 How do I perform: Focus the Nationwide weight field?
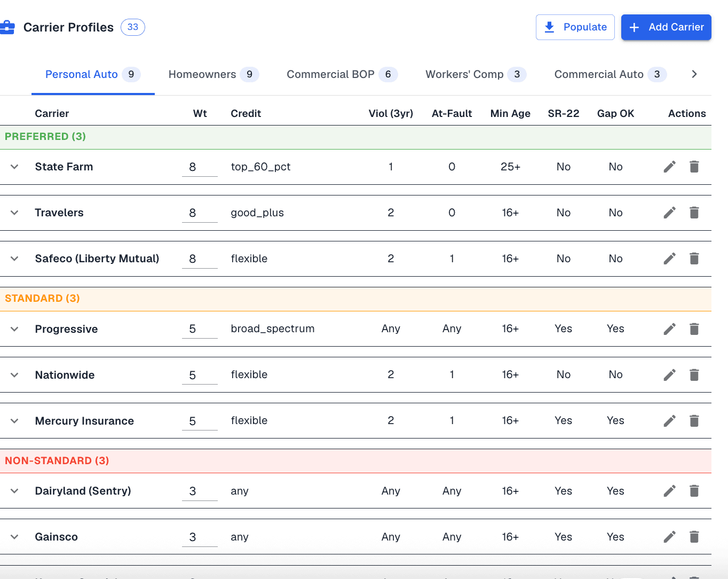(200, 375)
